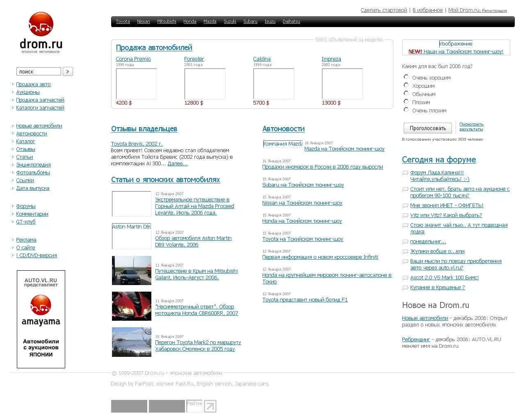Open Первая информация о новом кроссовере Infiniti
Viewport: 525px width, 420px height.
point(320,257)
